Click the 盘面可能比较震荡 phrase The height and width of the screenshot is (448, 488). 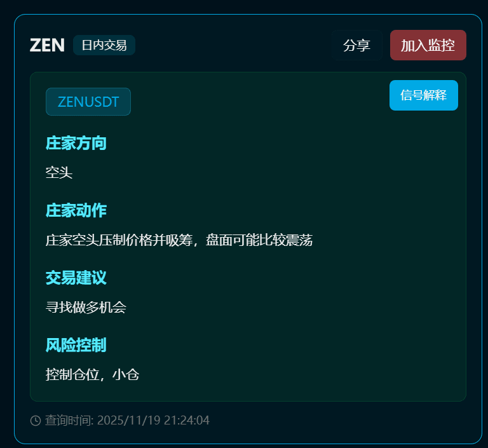tap(259, 240)
